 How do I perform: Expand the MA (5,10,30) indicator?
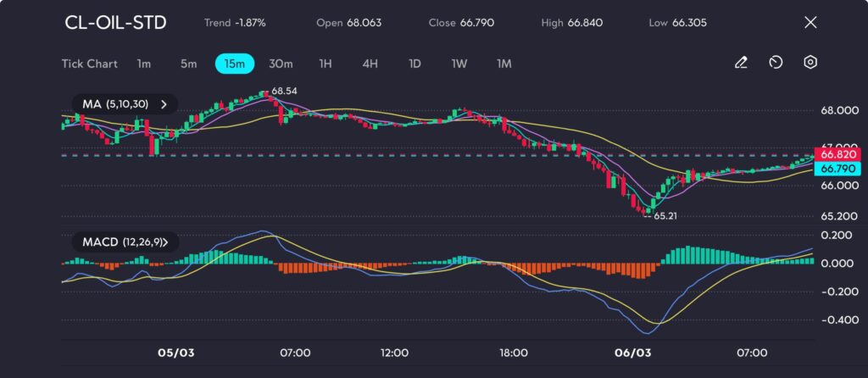click(125, 104)
